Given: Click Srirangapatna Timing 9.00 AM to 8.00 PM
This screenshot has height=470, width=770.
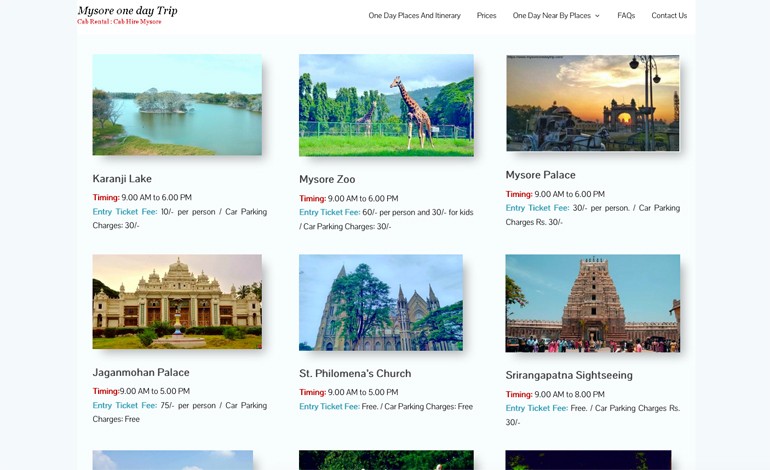Looking at the screenshot, I should click(555, 394).
